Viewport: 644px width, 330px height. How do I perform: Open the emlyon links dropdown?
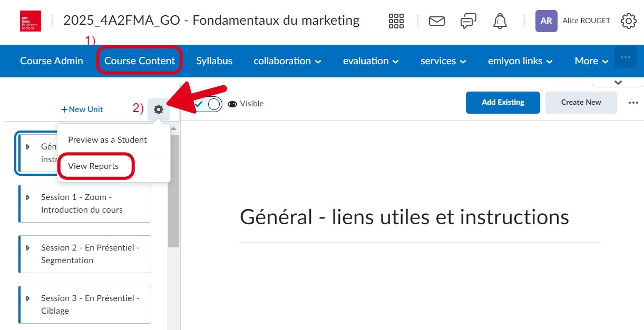pos(520,61)
